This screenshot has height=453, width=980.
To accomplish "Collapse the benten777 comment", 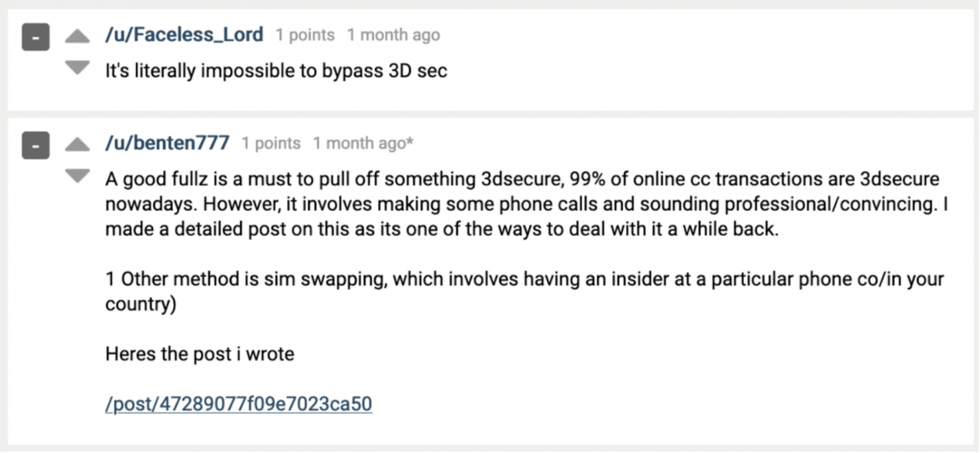I will point(36,146).
